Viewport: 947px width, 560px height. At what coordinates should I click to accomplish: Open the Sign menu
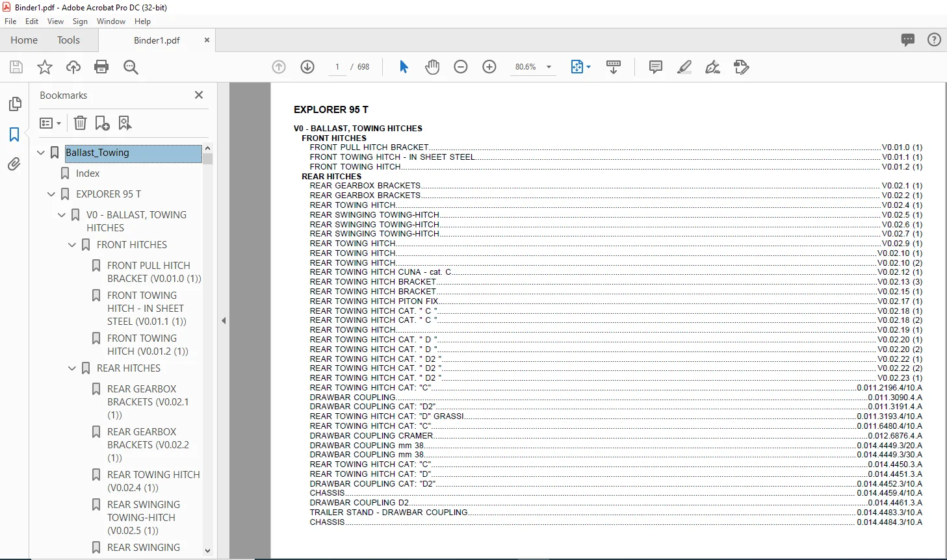click(x=80, y=21)
